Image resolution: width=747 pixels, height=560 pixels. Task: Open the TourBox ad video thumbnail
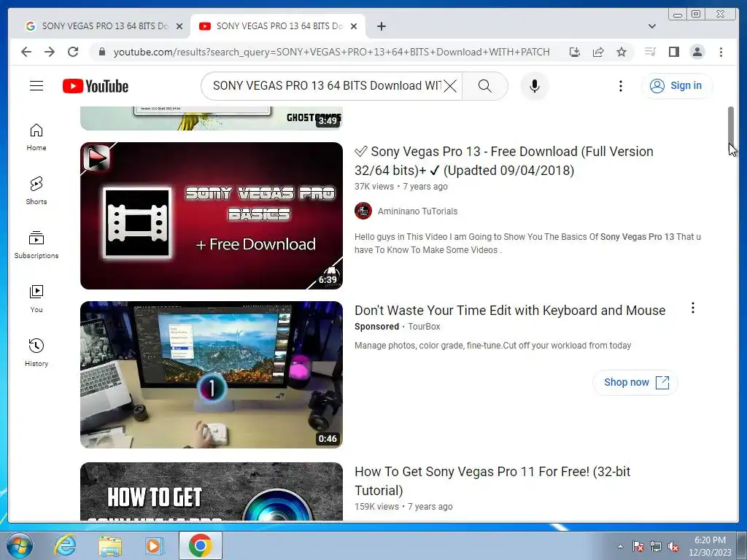click(x=212, y=375)
